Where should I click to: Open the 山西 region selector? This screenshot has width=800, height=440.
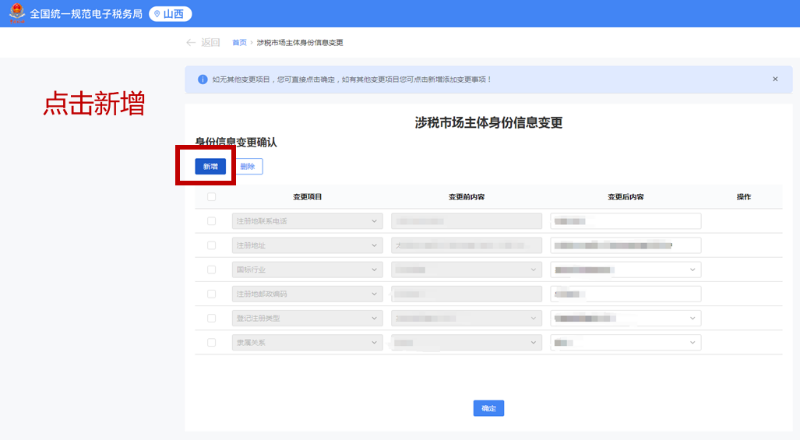(171, 14)
